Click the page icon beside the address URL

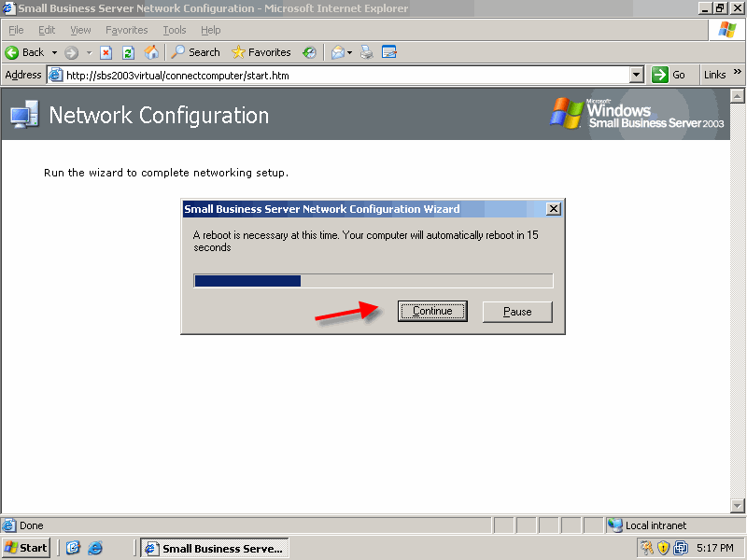(x=56, y=76)
